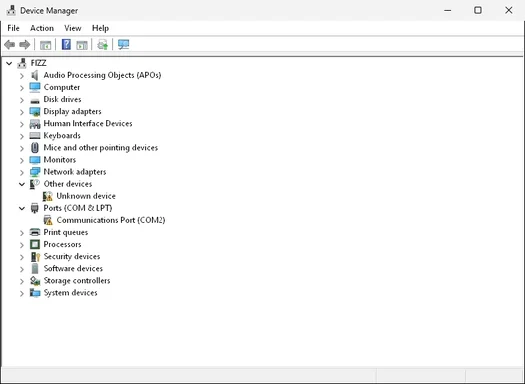Select the Mice and other pointing devices label

pyautogui.click(x=100, y=148)
